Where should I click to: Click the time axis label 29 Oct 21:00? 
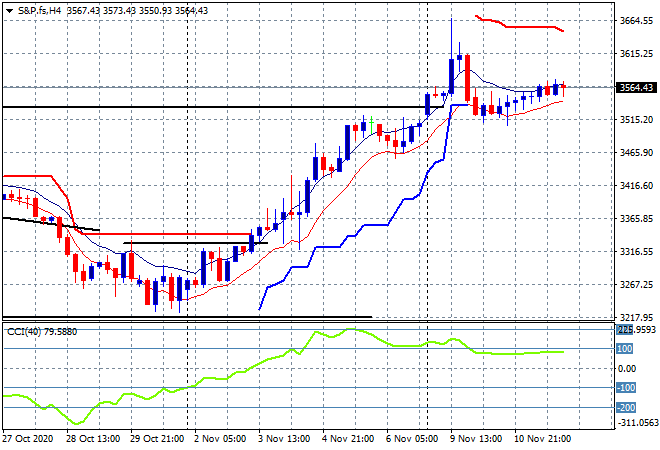point(157,439)
